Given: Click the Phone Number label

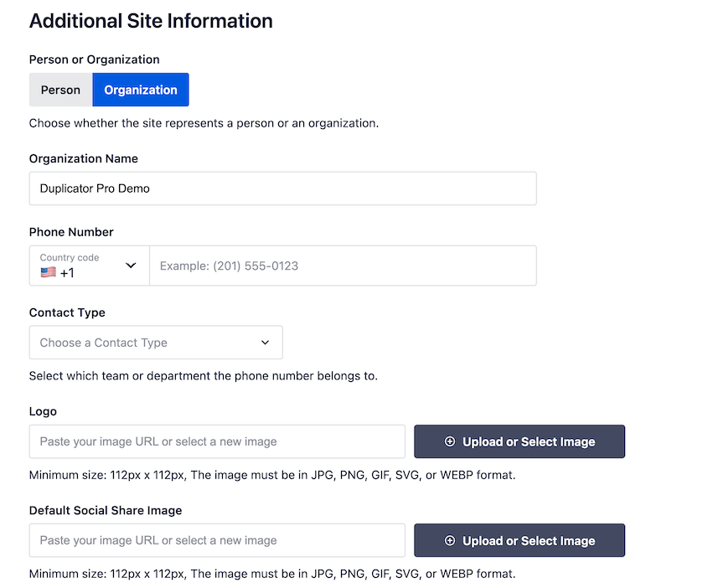Looking at the screenshot, I should pyautogui.click(x=71, y=232).
